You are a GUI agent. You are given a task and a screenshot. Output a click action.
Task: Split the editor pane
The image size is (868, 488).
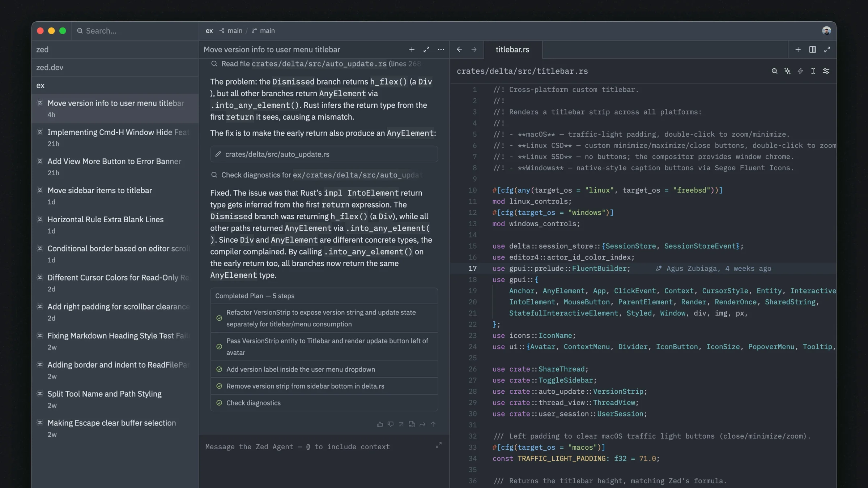(812, 50)
